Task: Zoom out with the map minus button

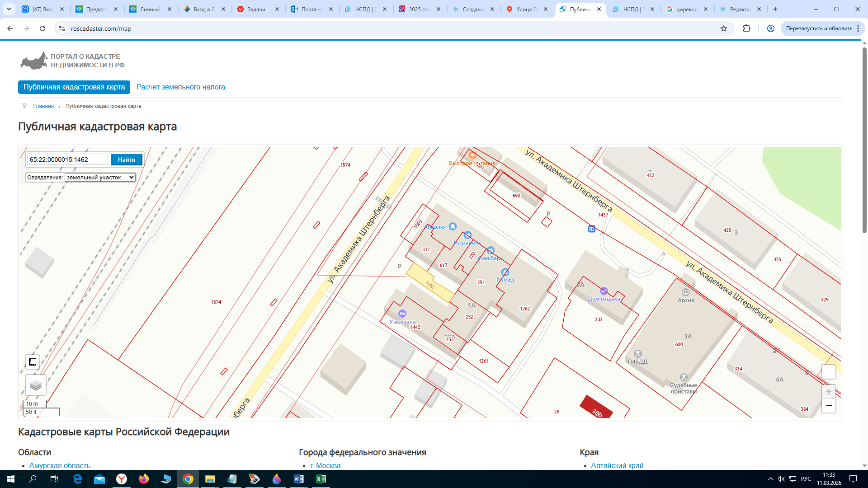Action: pos(829,406)
